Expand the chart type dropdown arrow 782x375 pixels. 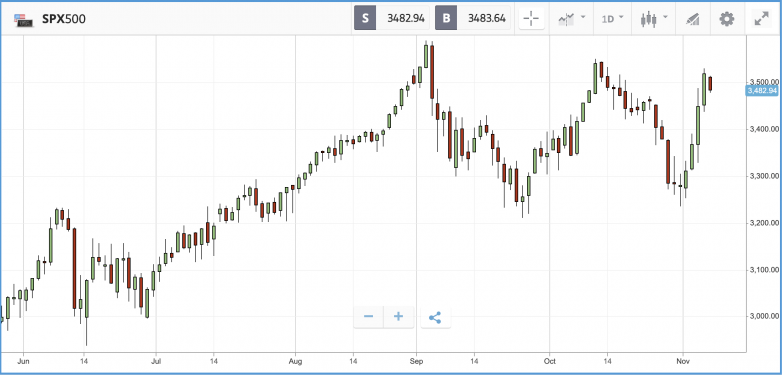(x=665, y=17)
